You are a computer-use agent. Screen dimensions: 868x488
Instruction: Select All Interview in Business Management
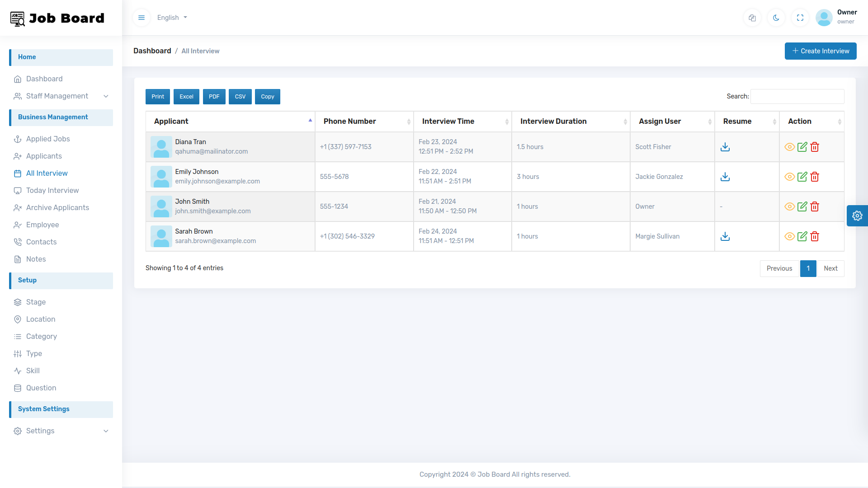click(x=47, y=173)
